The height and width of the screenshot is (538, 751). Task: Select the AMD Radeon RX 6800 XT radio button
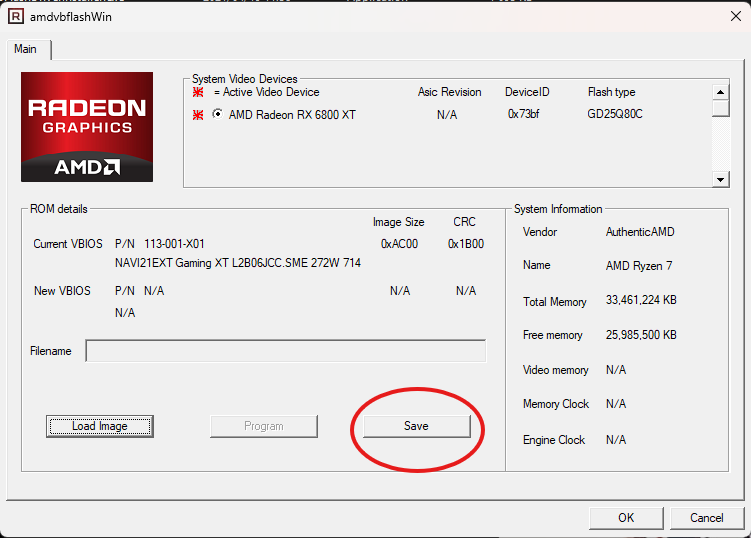click(x=217, y=114)
